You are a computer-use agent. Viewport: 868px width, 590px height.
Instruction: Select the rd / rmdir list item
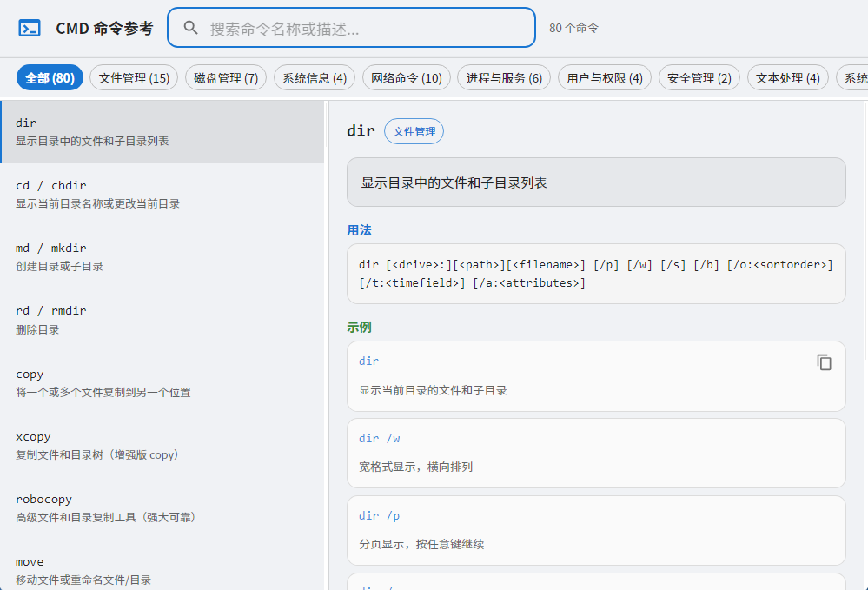162,320
